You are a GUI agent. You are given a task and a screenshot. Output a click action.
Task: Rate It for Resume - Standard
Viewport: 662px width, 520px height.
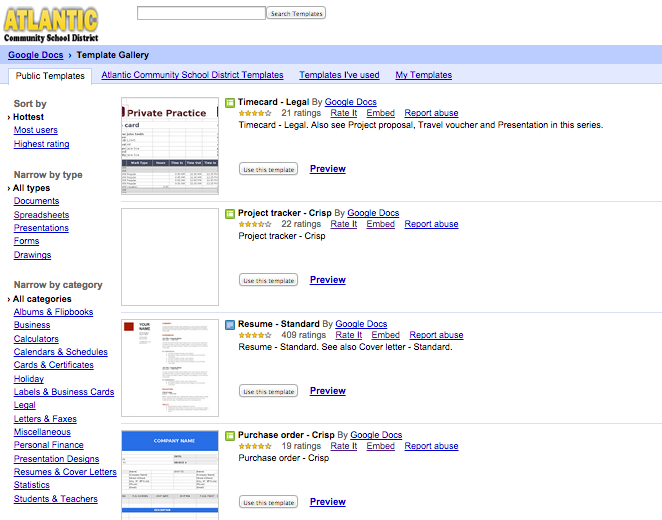tap(349, 335)
